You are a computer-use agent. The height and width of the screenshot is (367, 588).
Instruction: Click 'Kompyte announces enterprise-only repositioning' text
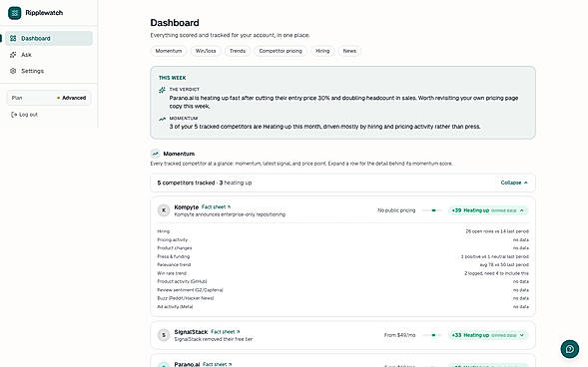click(230, 214)
